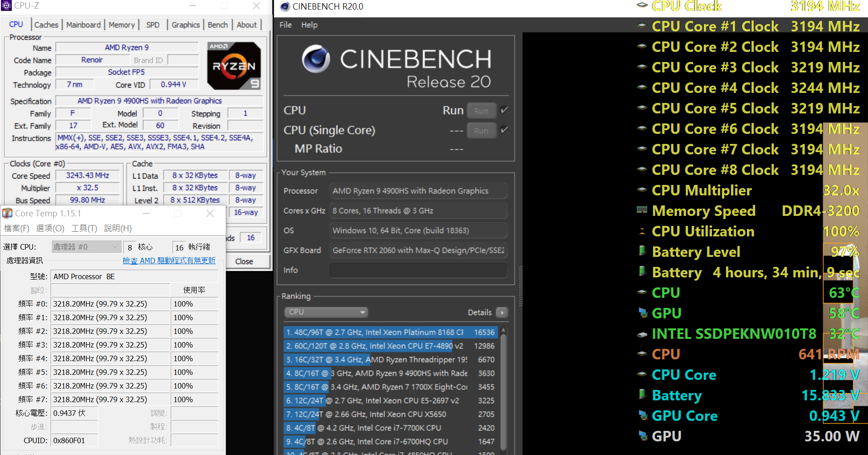Click the Info input field in Cinebench
This screenshot has height=455, width=868.
tap(418, 270)
